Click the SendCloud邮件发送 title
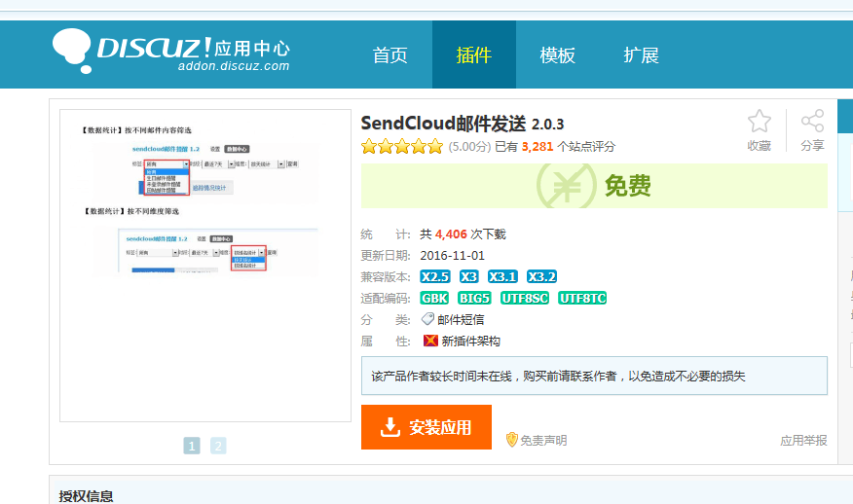Screen dimensions: 853x504 point(443,124)
